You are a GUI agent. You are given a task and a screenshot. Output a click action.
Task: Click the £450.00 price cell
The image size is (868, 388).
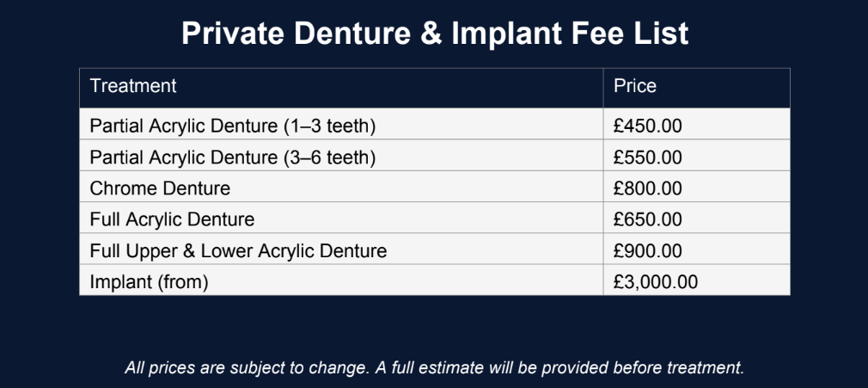click(648, 126)
